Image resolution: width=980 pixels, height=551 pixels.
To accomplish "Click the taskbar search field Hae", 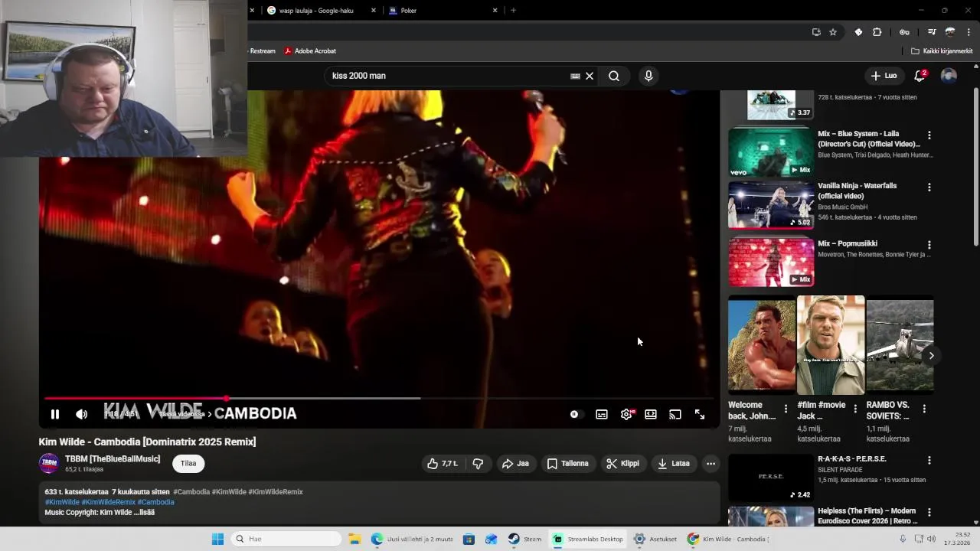I will (287, 539).
